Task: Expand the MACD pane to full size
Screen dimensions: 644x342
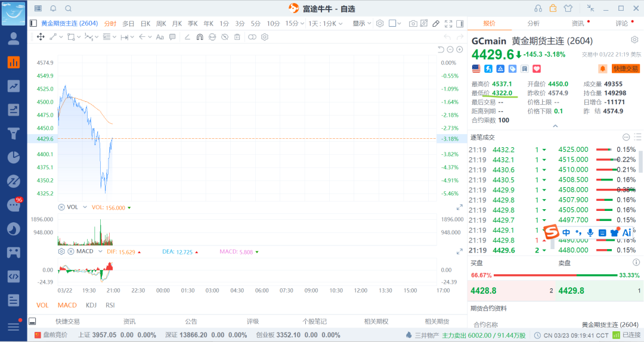Action: pyautogui.click(x=460, y=251)
